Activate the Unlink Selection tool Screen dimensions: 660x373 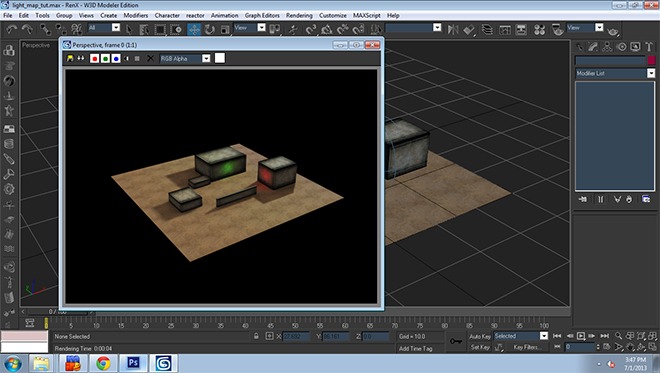[61, 29]
